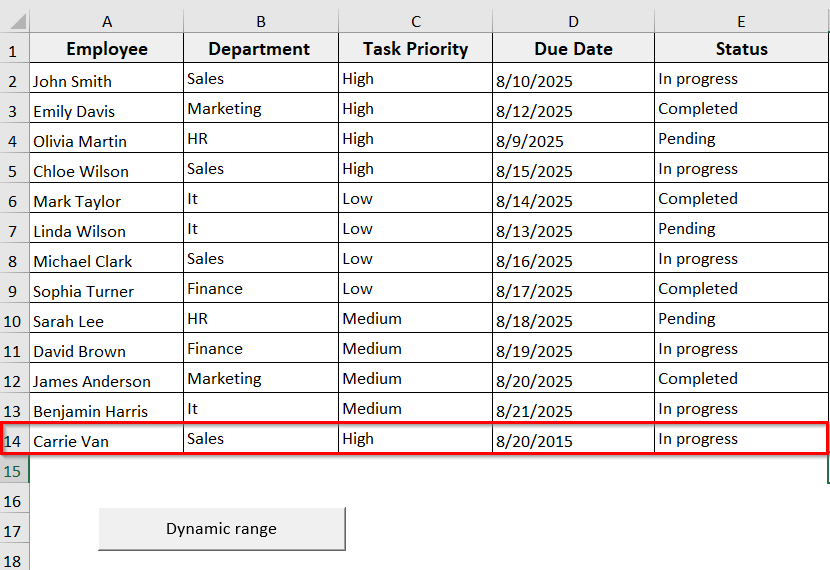Select row 14 header
This screenshot has width=830, height=570.
14,440
